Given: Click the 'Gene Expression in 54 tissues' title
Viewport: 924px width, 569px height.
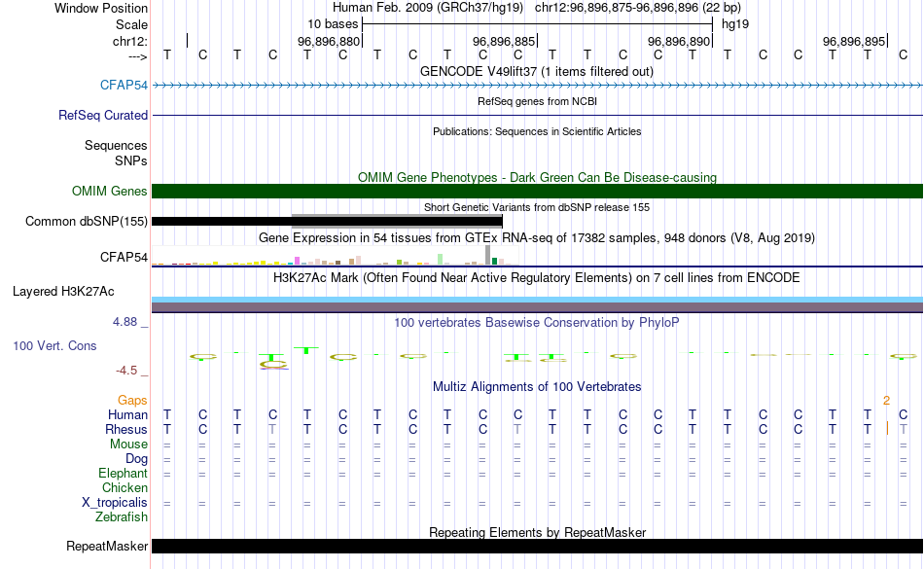Looking at the screenshot, I should 537,238.
